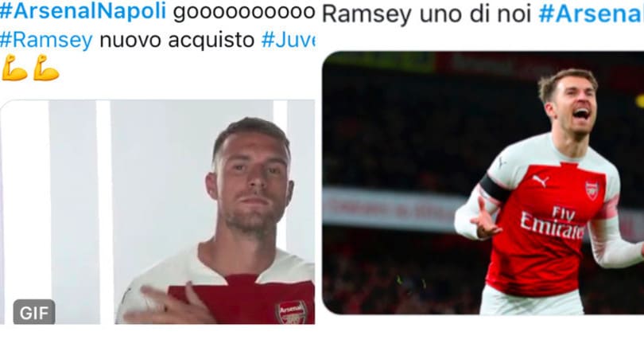Open the #Arsena hashtag in right tweet
The height and width of the screenshot is (363, 644).
591,14
